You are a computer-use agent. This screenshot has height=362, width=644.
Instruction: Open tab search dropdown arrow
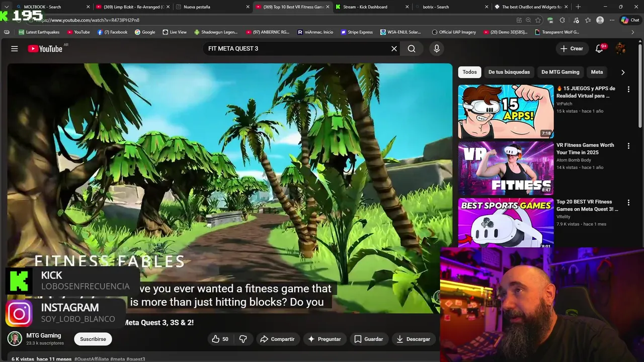point(6,7)
